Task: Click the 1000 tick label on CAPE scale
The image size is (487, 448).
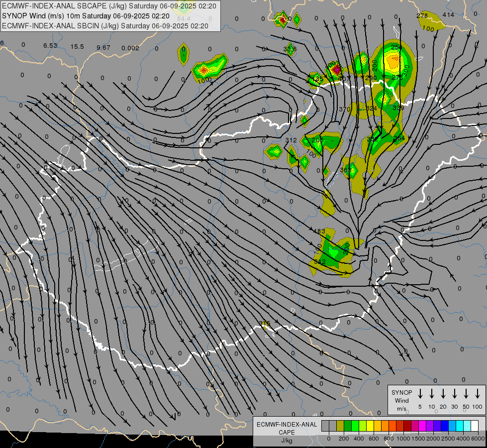Action: [x=403, y=439]
